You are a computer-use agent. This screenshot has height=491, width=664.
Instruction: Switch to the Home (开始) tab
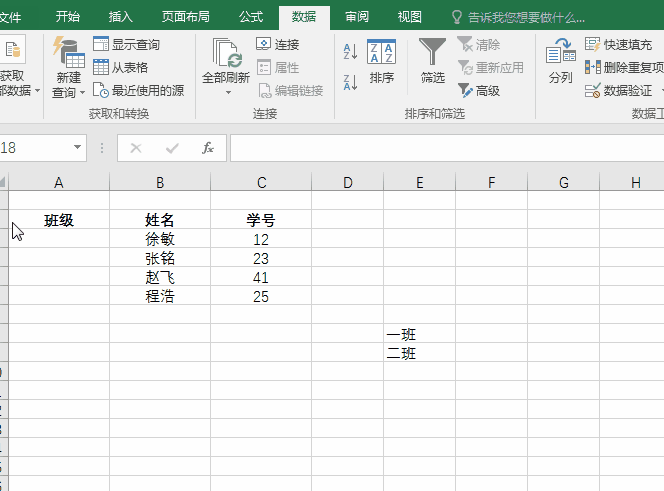pos(68,17)
